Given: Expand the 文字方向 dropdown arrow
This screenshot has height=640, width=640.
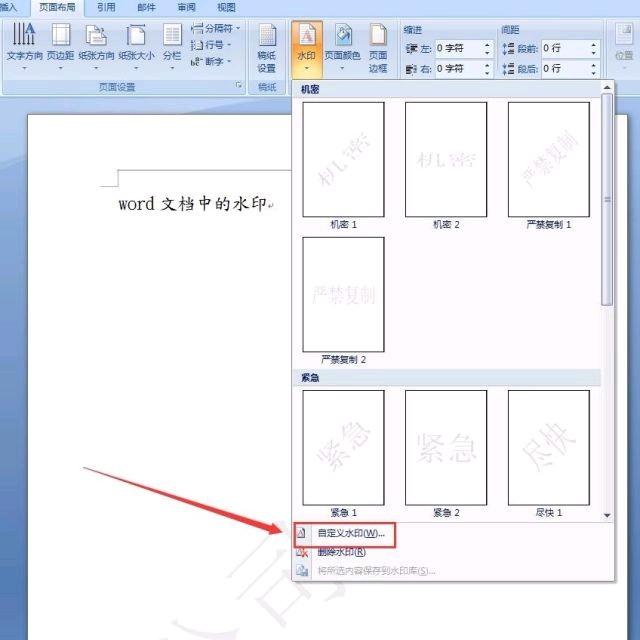Looking at the screenshot, I should coord(24,68).
